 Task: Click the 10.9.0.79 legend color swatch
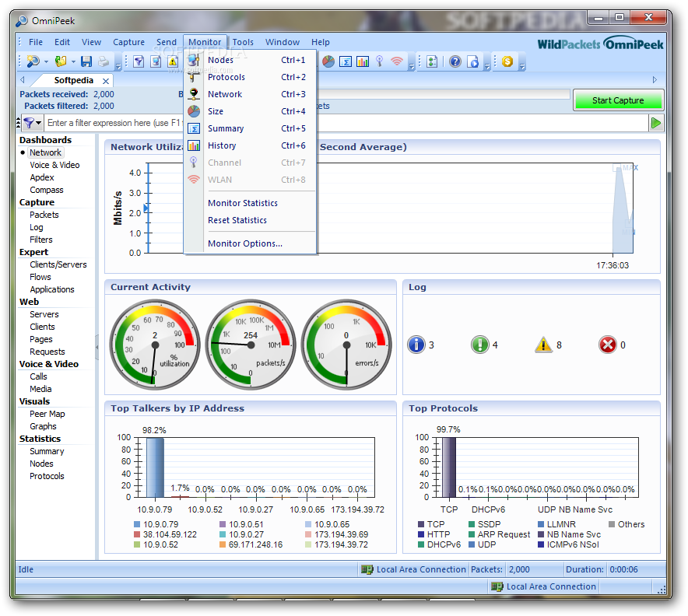click(x=137, y=524)
